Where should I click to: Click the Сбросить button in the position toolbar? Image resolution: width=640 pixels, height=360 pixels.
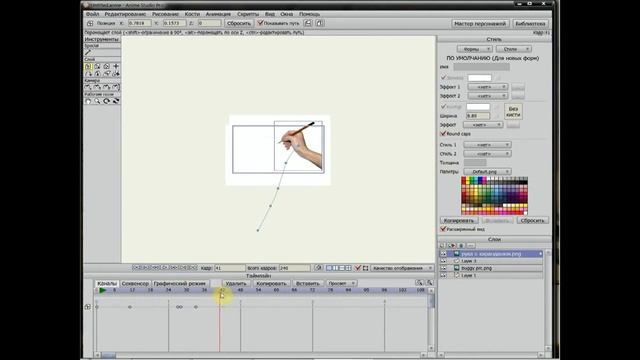tap(239, 23)
